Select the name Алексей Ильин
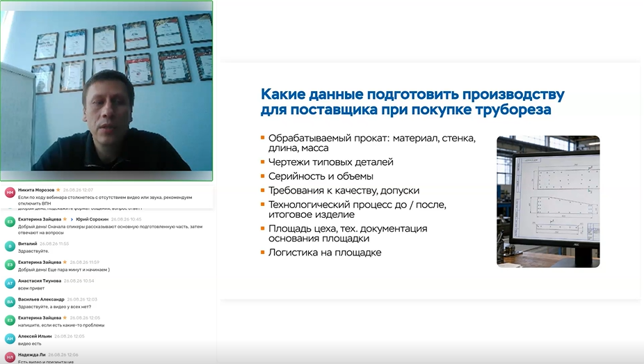 pyautogui.click(x=35, y=336)
